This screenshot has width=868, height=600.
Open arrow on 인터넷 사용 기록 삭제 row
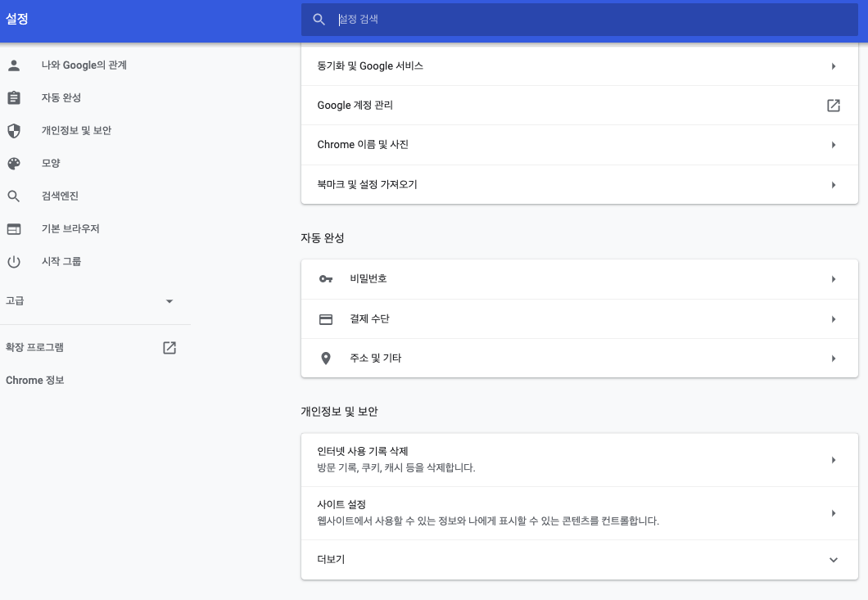coord(833,460)
